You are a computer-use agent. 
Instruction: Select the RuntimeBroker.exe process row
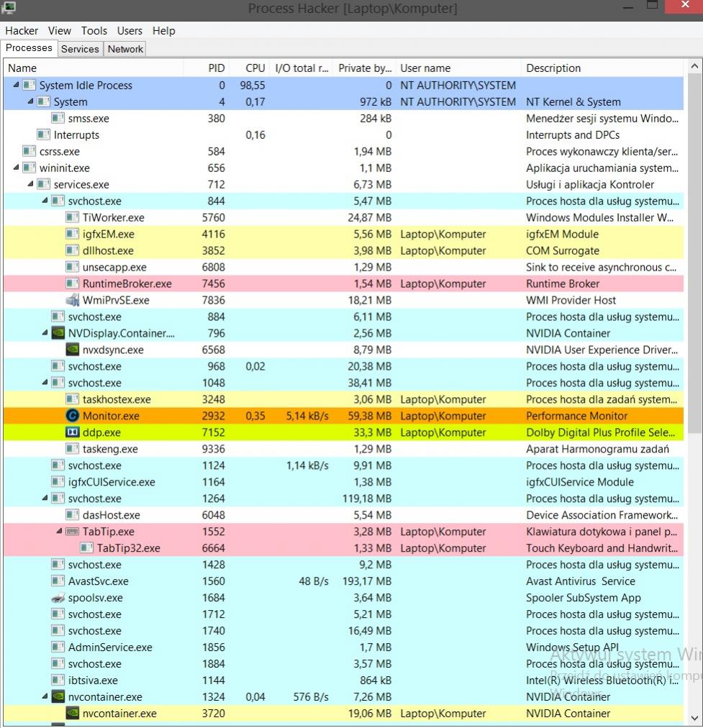(x=127, y=283)
